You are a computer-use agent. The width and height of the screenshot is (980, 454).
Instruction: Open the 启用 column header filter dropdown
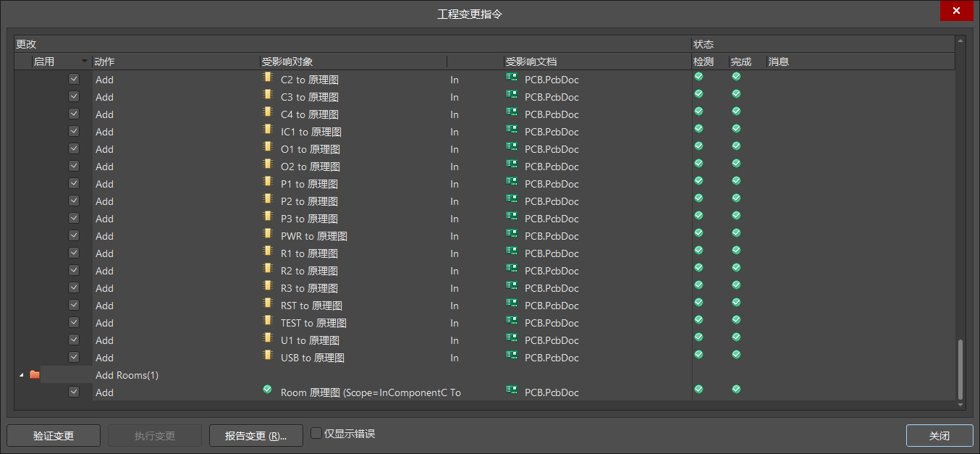84,61
